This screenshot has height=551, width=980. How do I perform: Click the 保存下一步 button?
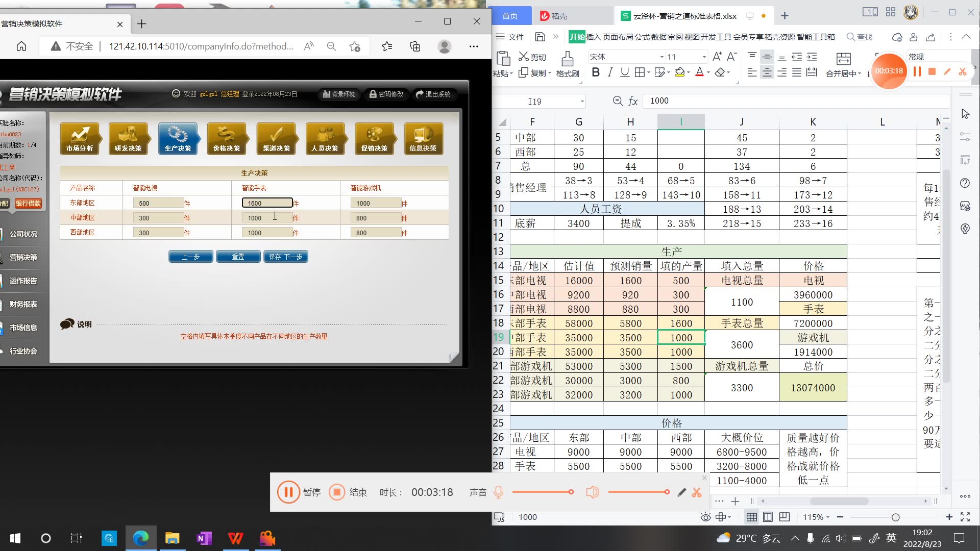(x=285, y=256)
